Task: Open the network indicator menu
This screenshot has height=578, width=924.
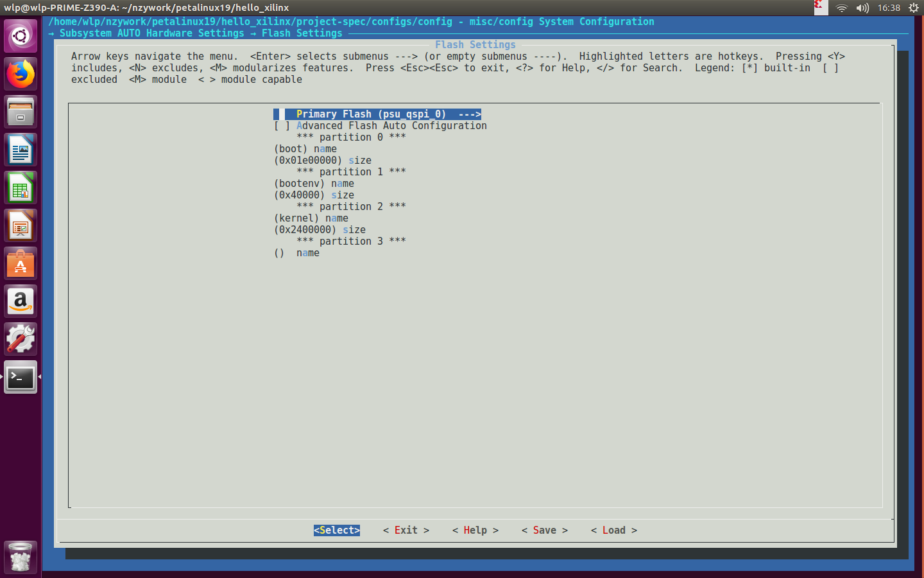Action: (x=841, y=8)
